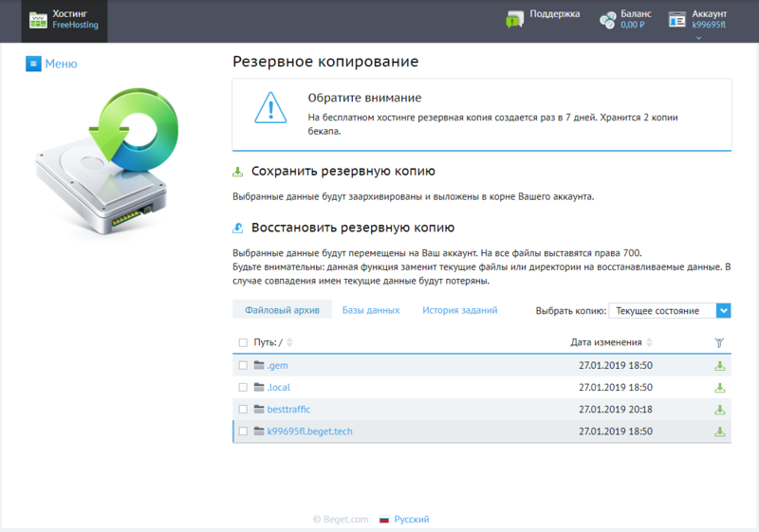
Task: Download the besttraffic folder backup
Action: click(719, 410)
